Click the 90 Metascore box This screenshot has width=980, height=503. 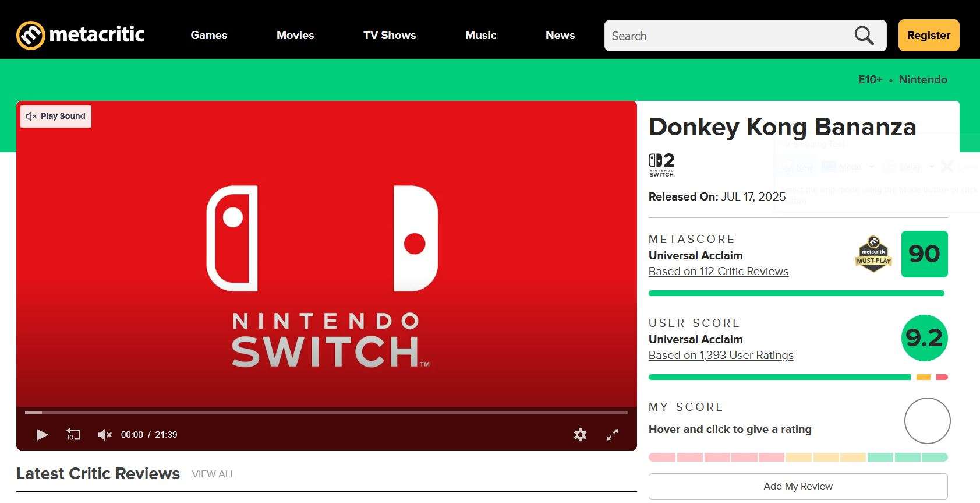(925, 254)
